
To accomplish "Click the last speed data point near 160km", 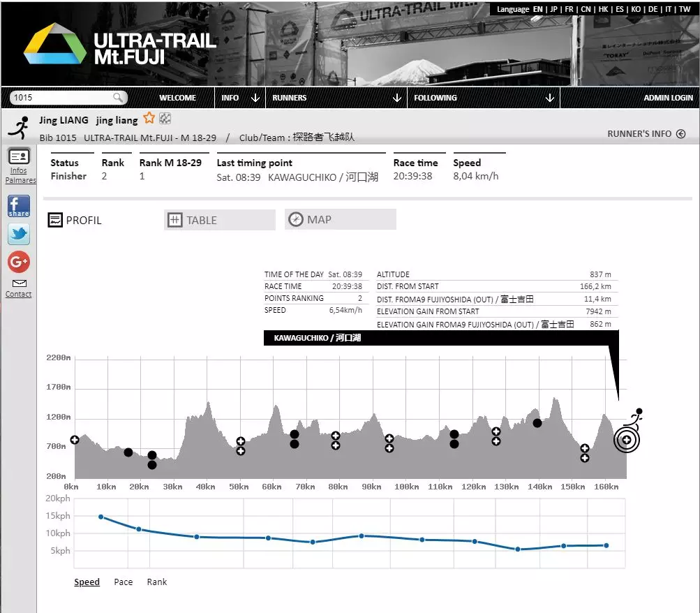I will (606, 545).
